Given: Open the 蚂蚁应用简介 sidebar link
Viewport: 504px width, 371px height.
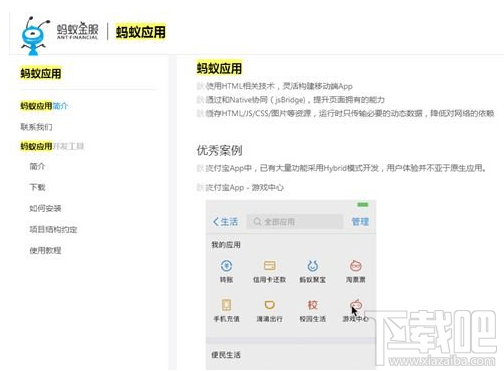Looking at the screenshot, I should (x=44, y=106).
